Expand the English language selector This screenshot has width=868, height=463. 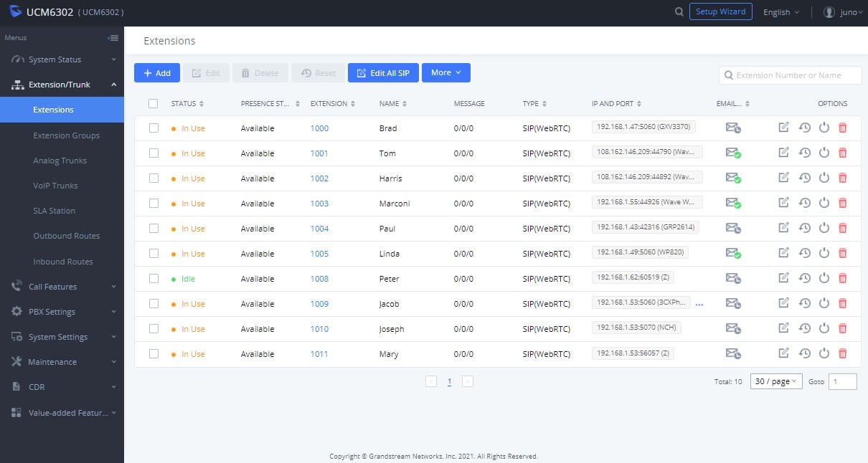[x=780, y=12]
